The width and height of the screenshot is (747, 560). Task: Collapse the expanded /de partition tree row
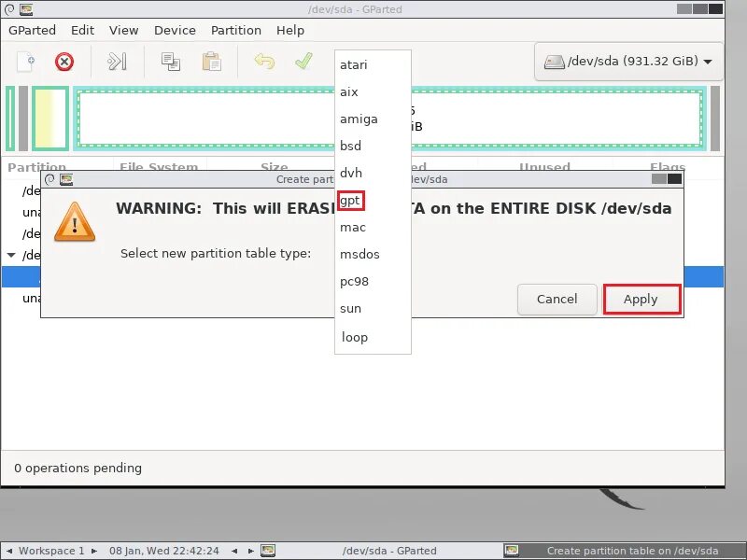pos(11,255)
